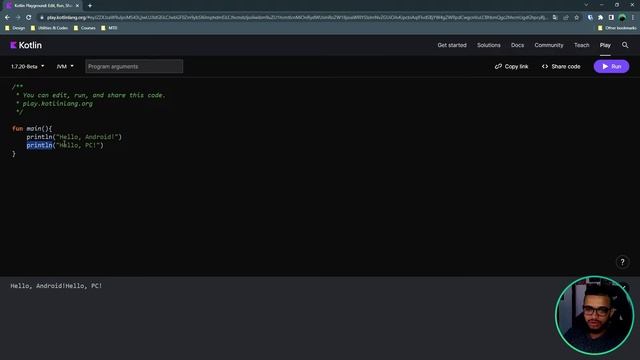The image size is (640, 360).
Task: Open the 1.7.20-Beta version dropdown
Action: click(27, 67)
